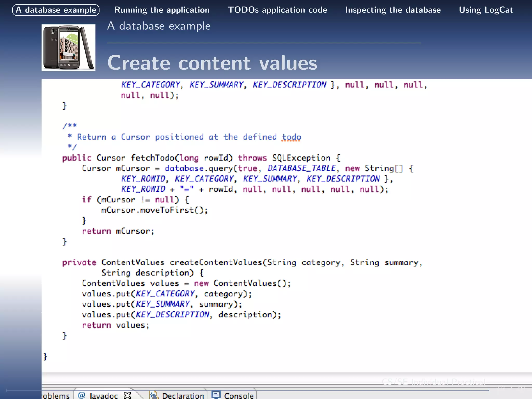Open the 'A database example' section link
The image size is (532, 399).
(x=56, y=10)
